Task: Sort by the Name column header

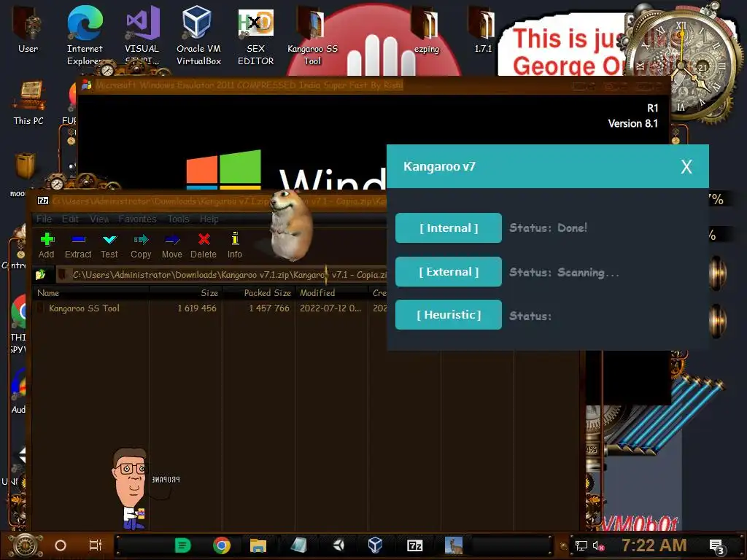Action: click(91, 293)
